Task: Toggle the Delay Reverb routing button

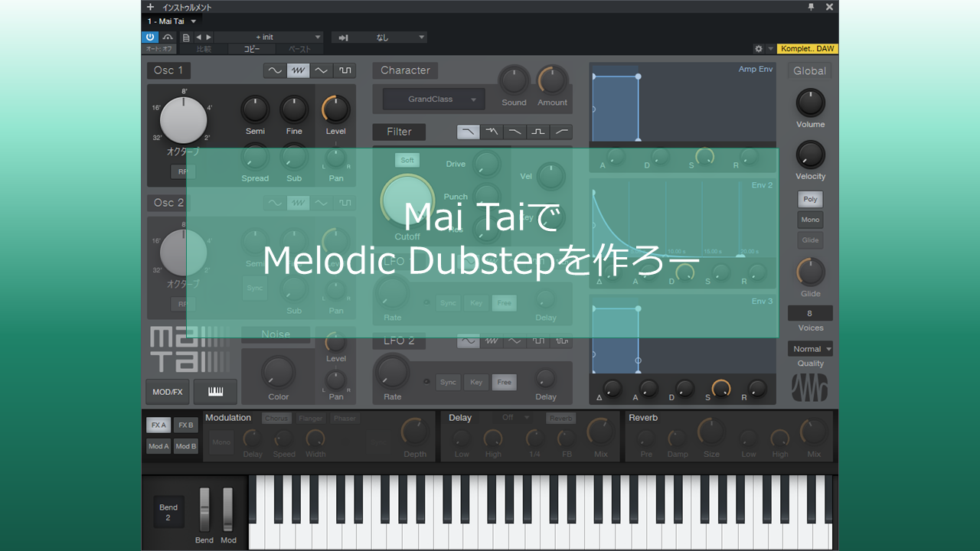Action: tap(560, 419)
